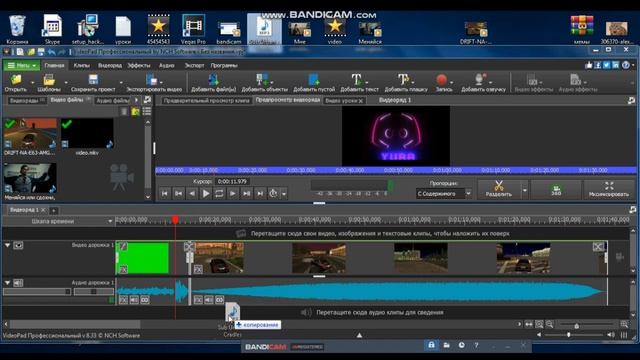Image resolution: width=640 pixels, height=360 pixels.
Task: Adjust master volume slider in status bar
Action: (x=573, y=335)
